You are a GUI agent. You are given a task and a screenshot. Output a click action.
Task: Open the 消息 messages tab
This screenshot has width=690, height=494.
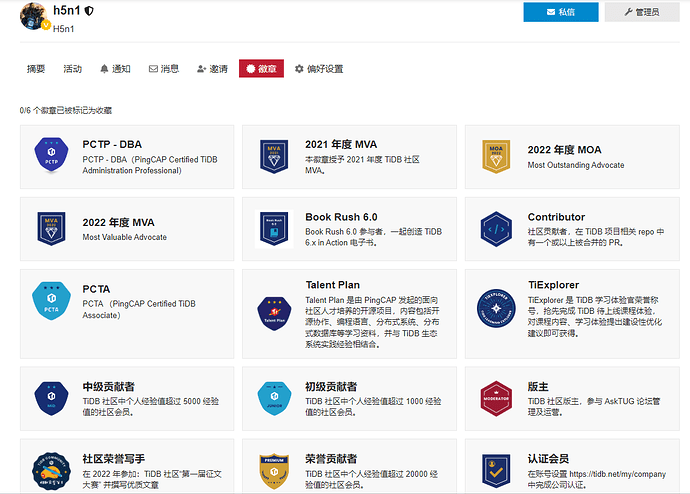(164, 69)
